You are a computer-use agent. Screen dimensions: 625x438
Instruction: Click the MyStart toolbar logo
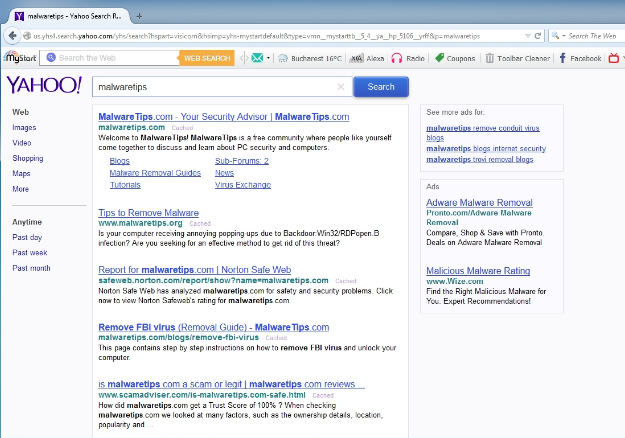pos(20,58)
